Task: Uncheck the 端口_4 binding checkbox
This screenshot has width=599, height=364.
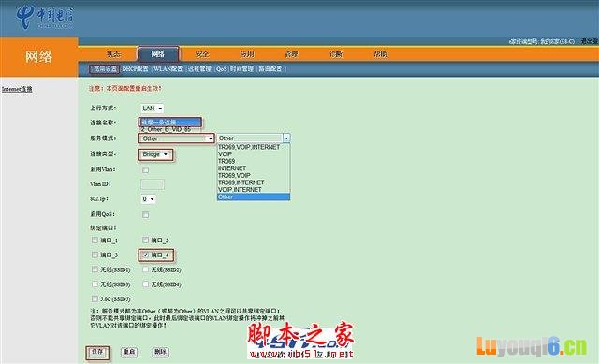Action: tap(146, 255)
